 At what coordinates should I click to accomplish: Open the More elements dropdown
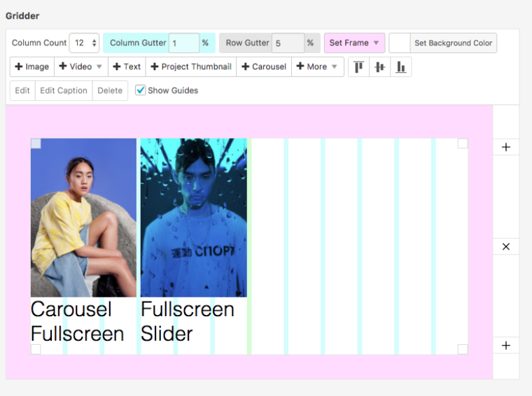(x=317, y=66)
